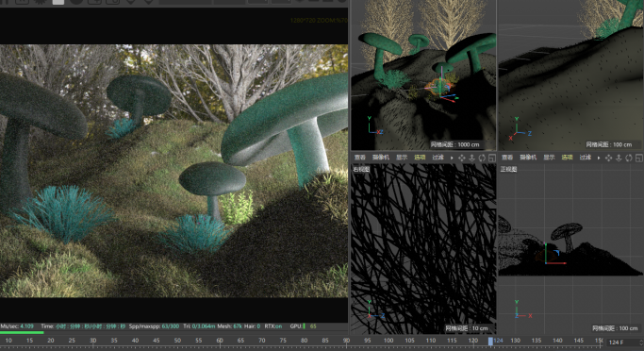Click rotate-camera icon in front view panel
The image size is (644, 351).
[x=629, y=158]
